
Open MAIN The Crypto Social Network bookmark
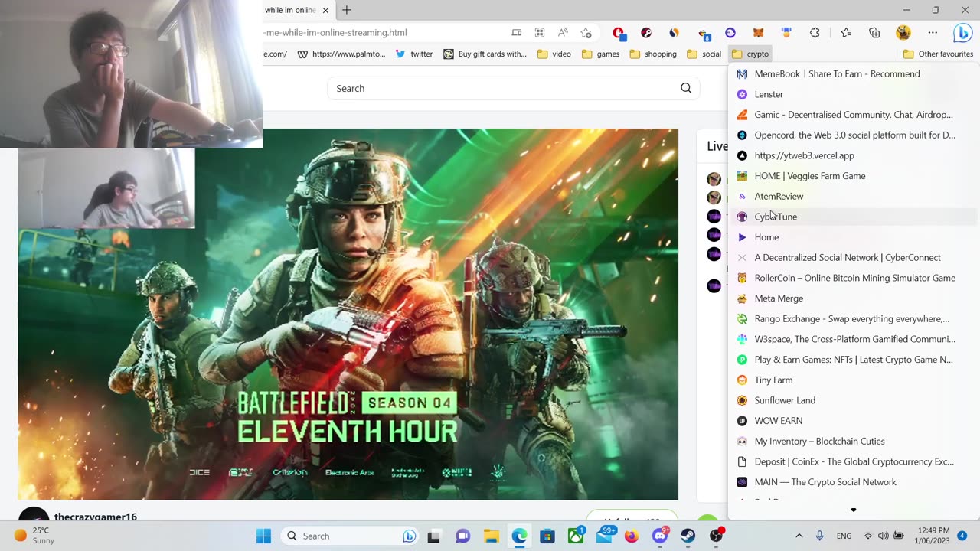click(854, 482)
